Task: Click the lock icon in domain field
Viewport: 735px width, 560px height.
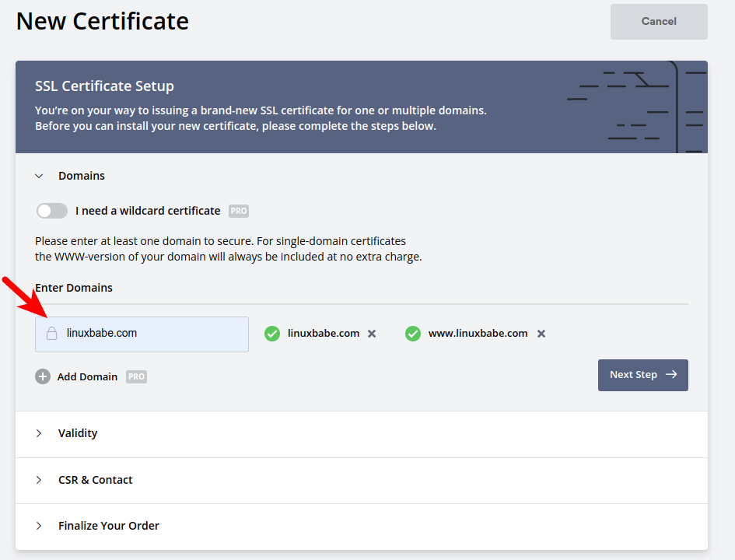Action: (x=51, y=334)
